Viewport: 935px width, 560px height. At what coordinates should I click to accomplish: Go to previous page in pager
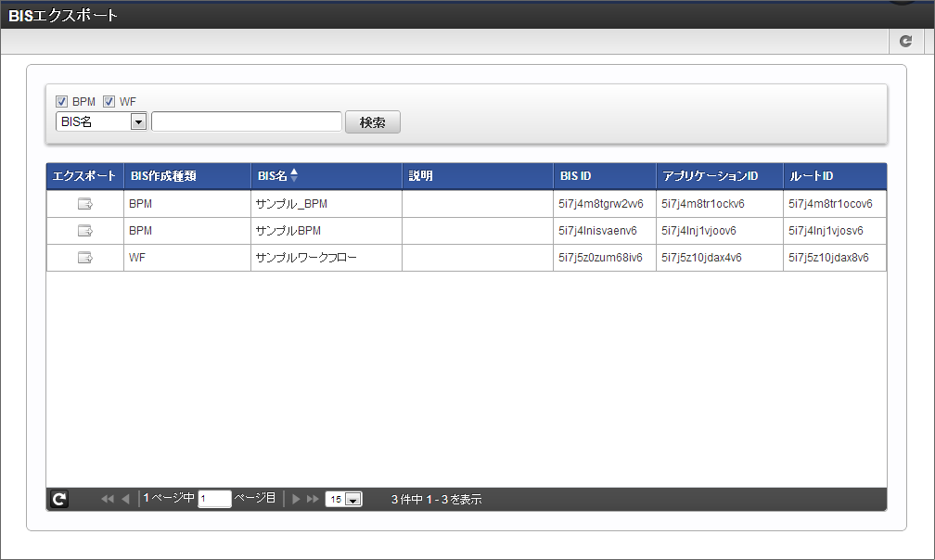click(x=125, y=500)
